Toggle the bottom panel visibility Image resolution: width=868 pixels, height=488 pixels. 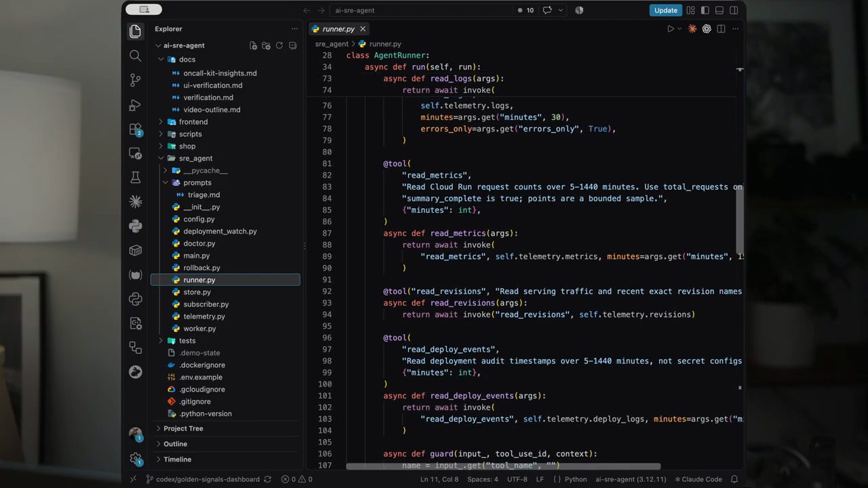[x=719, y=10]
